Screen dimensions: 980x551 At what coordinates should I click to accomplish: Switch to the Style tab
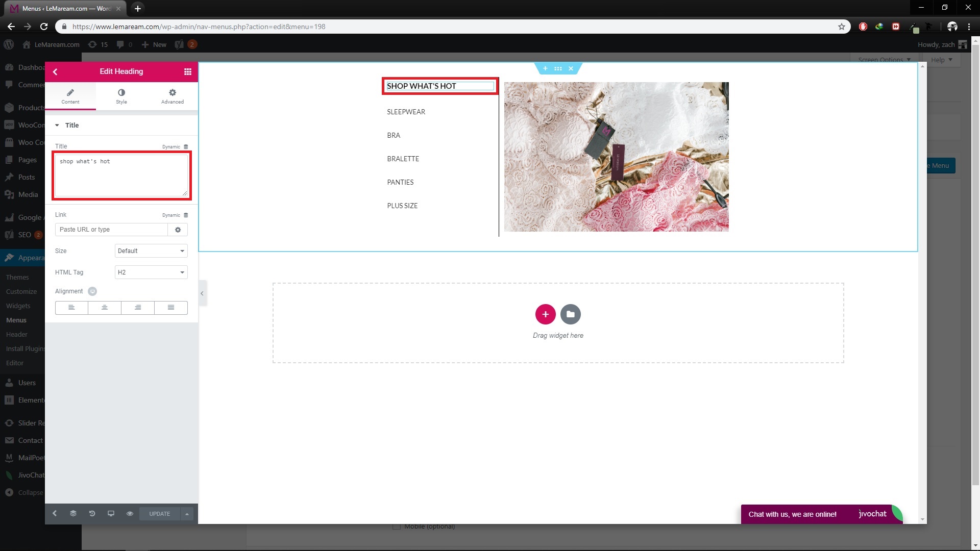click(121, 96)
